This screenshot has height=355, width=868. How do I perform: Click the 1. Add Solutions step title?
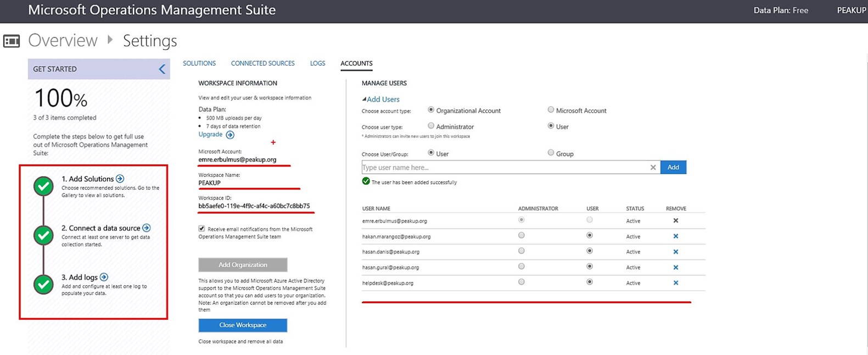point(87,179)
